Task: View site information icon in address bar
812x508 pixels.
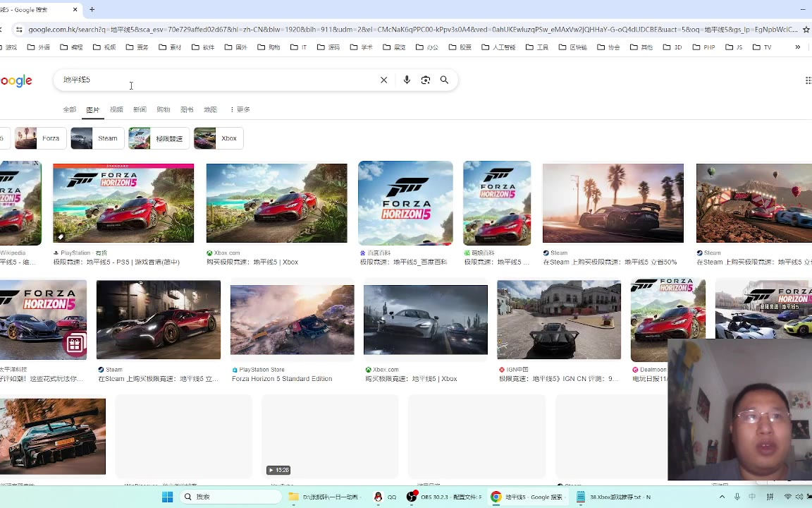Action: click(x=19, y=30)
